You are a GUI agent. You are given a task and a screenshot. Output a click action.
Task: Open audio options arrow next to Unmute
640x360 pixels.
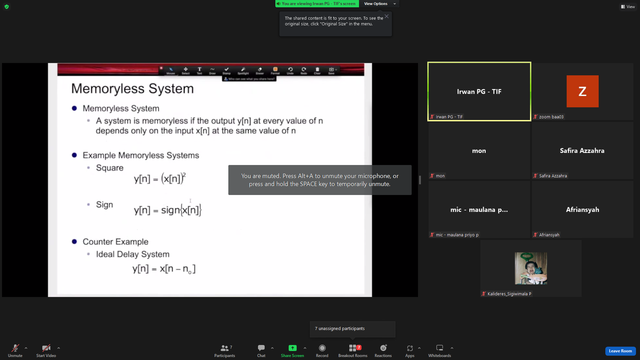click(x=26, y=348)
